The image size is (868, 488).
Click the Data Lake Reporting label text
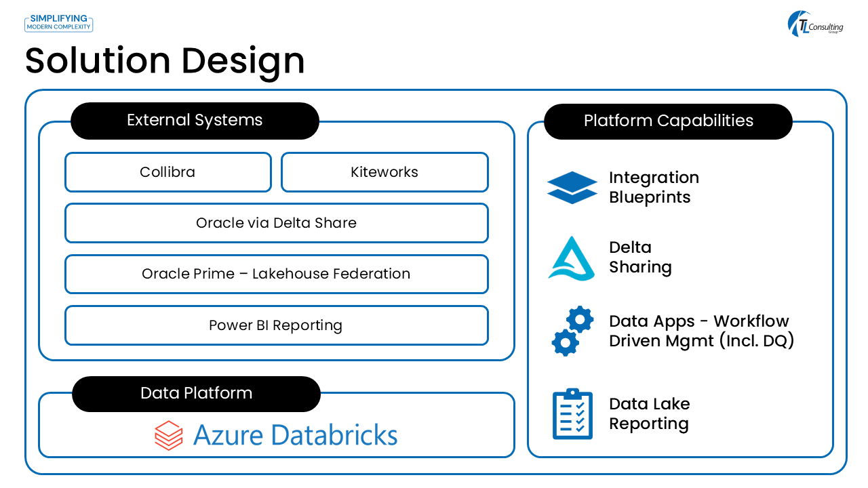649,413
